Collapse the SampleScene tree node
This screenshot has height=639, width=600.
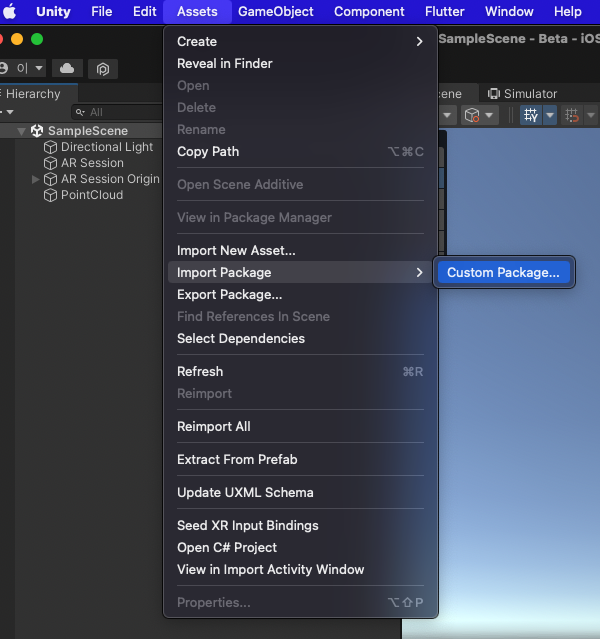22,131
